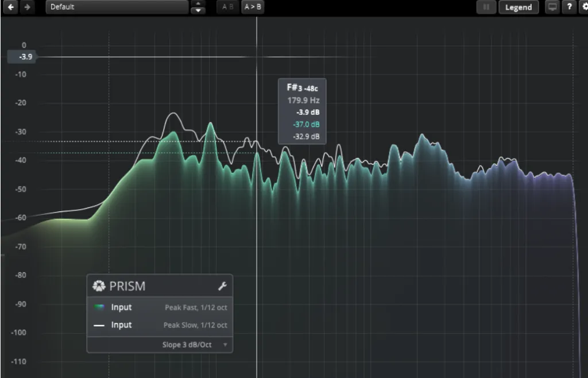588x378 pixels.
Task: Open help with the question mark icon
Action: tap(569, 7)
